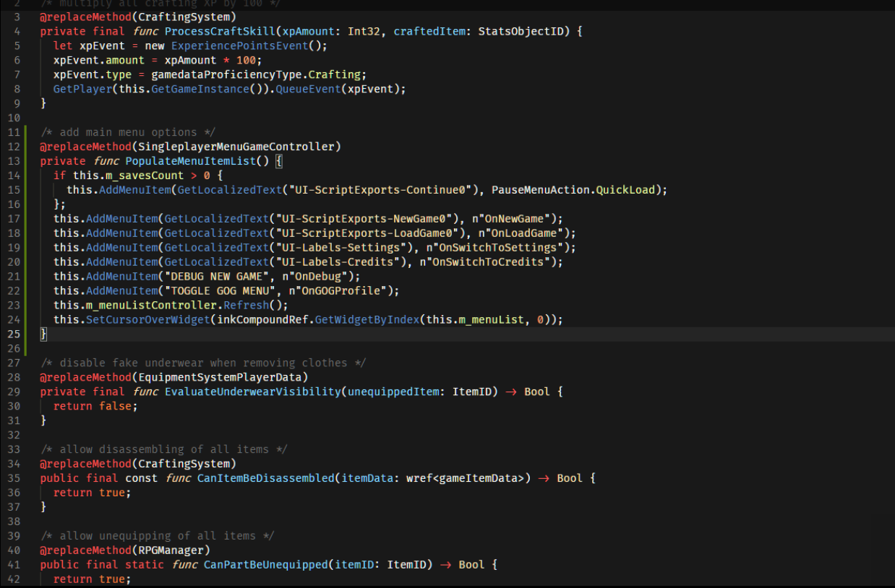Select line number 25 in the gutter
The height and width of the screenshot is (588, 895).
coord(14,334)
